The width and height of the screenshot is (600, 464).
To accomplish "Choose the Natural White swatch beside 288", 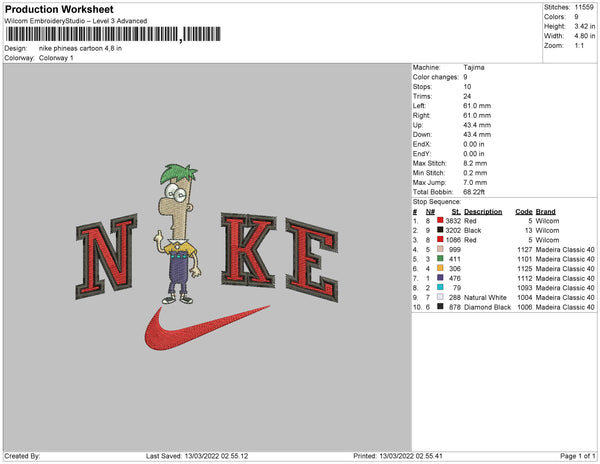I will [440, 297].
